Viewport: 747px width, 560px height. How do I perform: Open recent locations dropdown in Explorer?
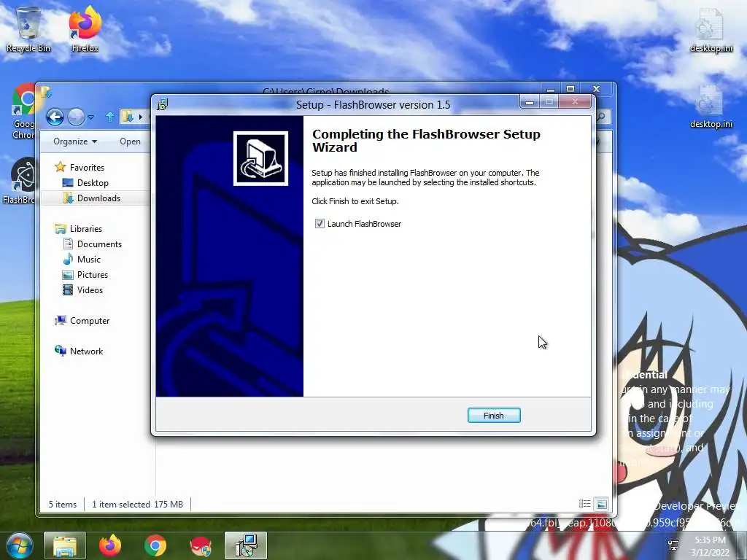pos(90,117)
